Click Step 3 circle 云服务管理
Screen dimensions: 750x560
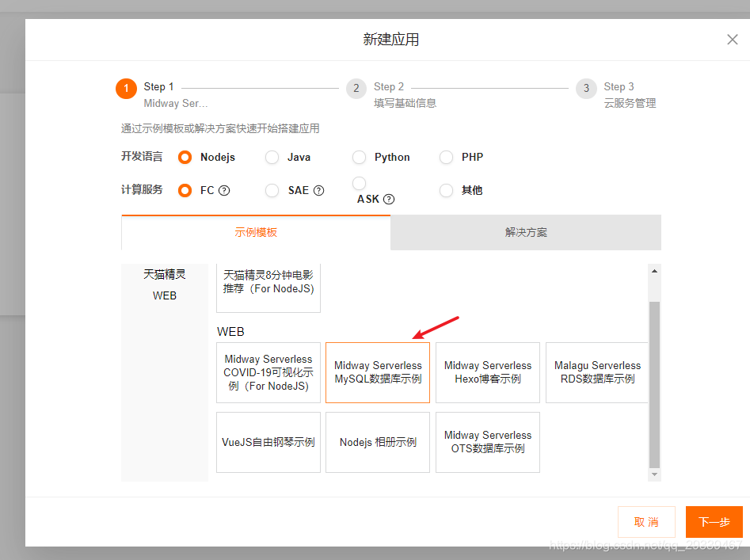pyautogui.click(x=586, y=89)
